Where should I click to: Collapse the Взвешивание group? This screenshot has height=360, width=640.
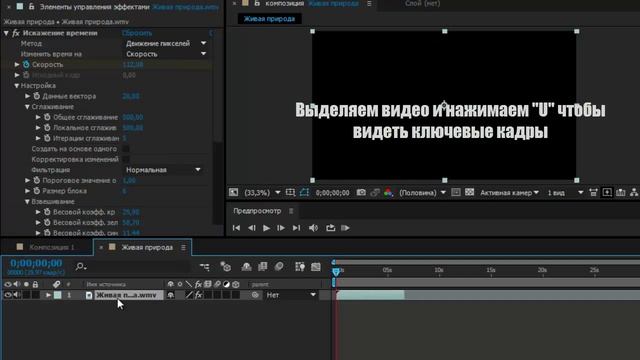[27, 202]
